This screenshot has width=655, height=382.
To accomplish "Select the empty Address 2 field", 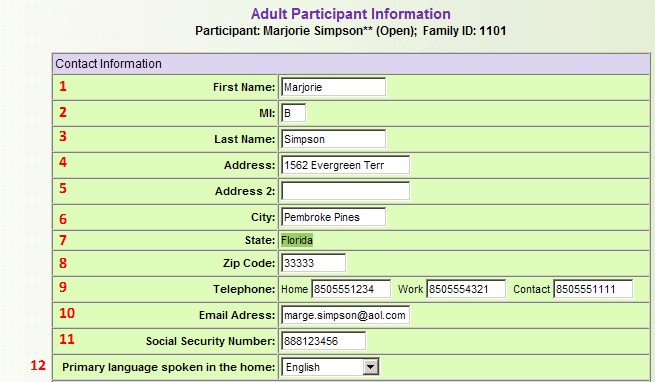I will 345,191.
